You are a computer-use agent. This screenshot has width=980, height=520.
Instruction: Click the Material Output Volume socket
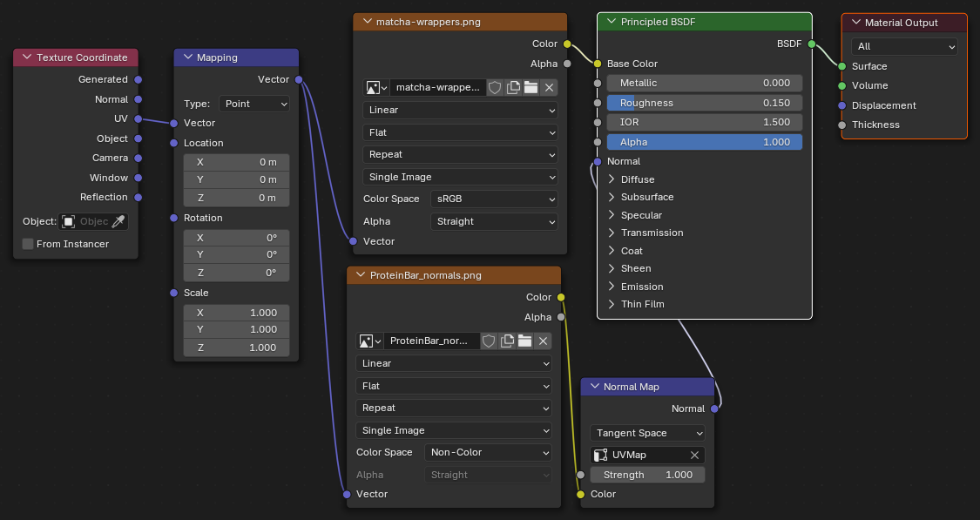pyautogui.click(x=841, y=85)
